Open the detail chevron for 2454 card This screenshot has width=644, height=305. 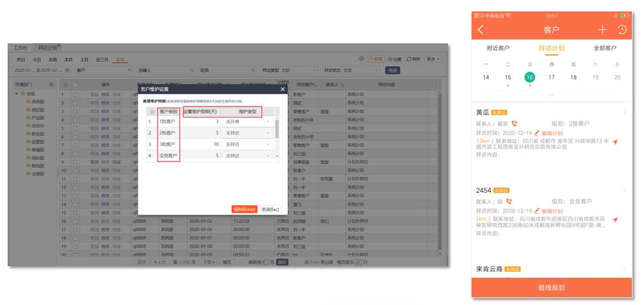click(625, 190)
